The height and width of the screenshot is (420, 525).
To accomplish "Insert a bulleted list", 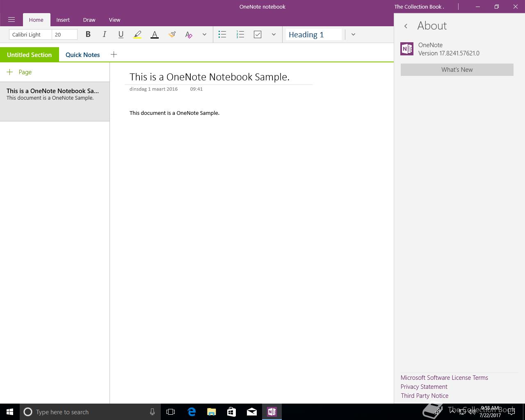I will (x=222, y=34).
